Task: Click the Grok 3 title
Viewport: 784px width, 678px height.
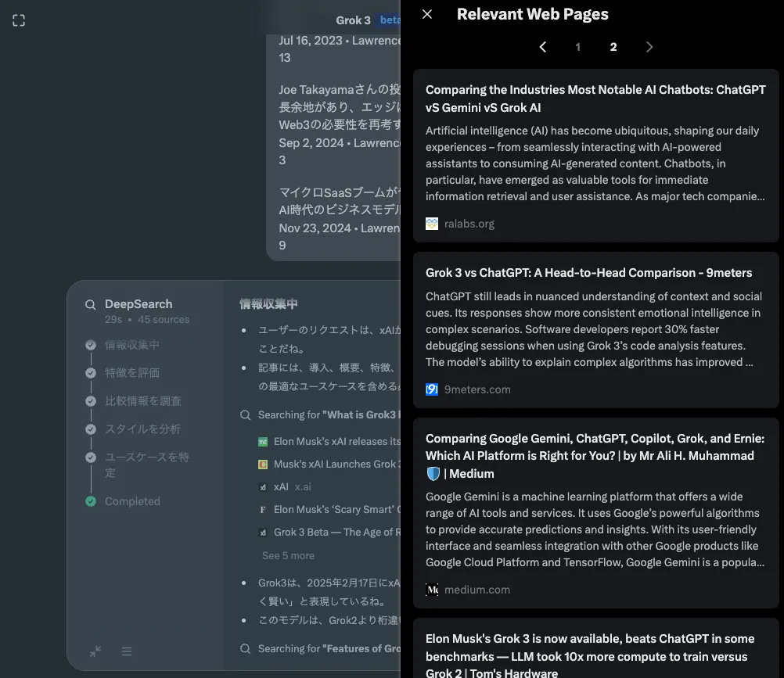Action: (x=353, y=20)
